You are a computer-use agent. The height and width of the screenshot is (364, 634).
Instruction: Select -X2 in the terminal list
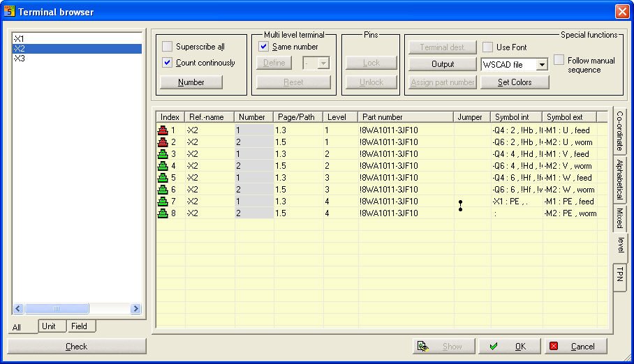click(x=78, y=49)
